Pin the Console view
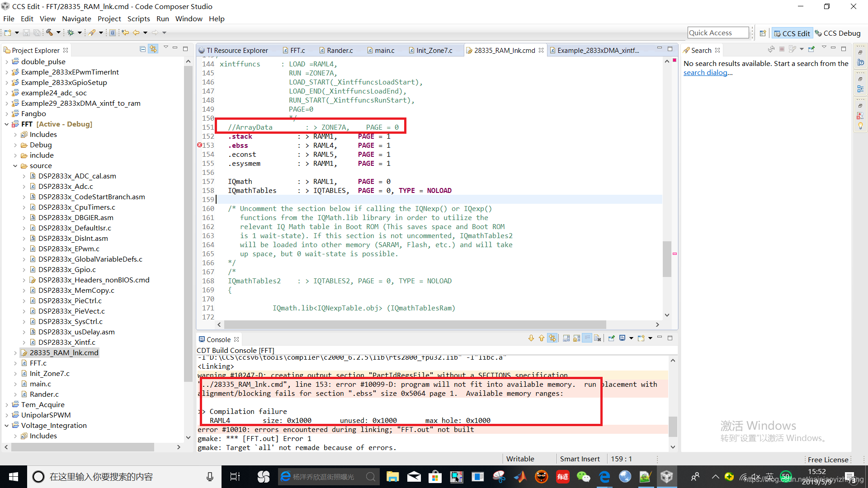 [x=611, y=338]
